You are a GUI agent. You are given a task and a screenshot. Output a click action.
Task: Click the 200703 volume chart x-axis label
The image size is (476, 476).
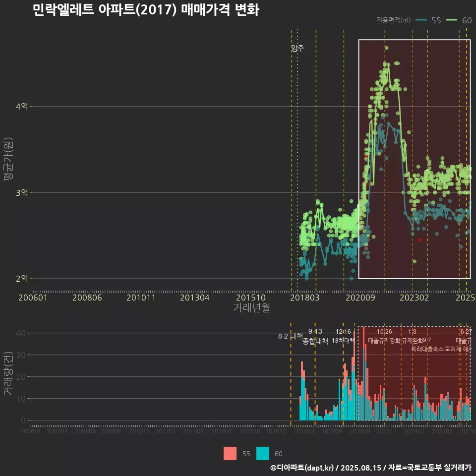point(57,431)
